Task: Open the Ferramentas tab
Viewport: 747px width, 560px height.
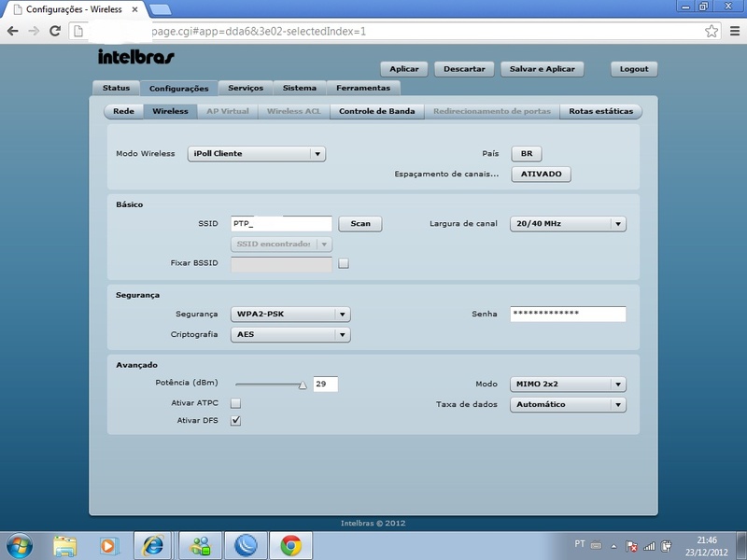Action: point(363,88)
